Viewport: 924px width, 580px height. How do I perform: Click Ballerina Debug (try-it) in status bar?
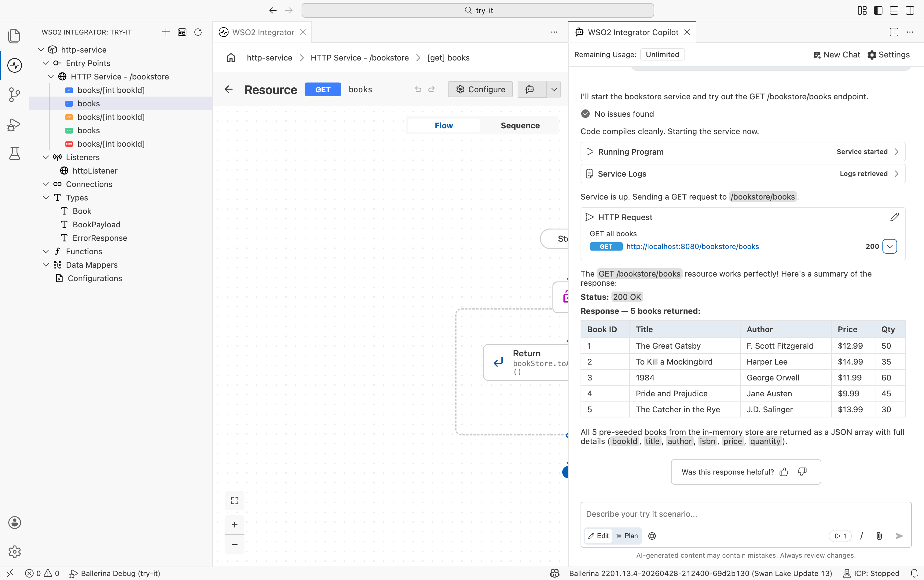[114, 574]
